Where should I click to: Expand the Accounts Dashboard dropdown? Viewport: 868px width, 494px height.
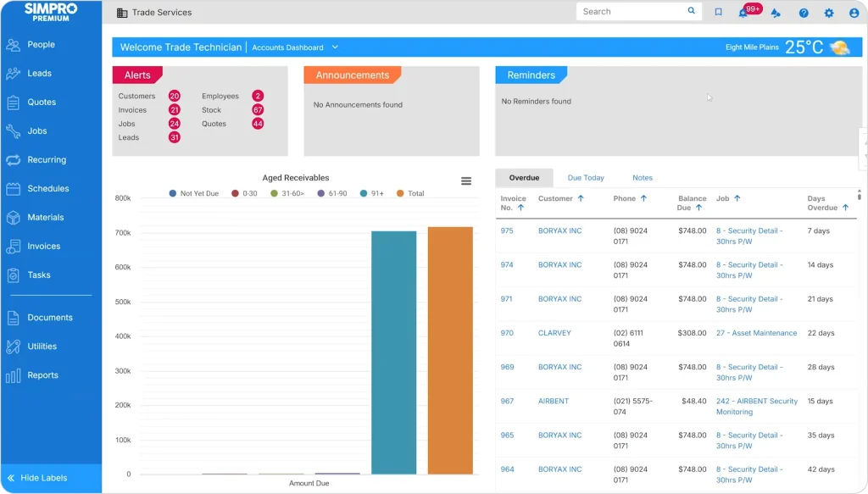coord(335,47)
